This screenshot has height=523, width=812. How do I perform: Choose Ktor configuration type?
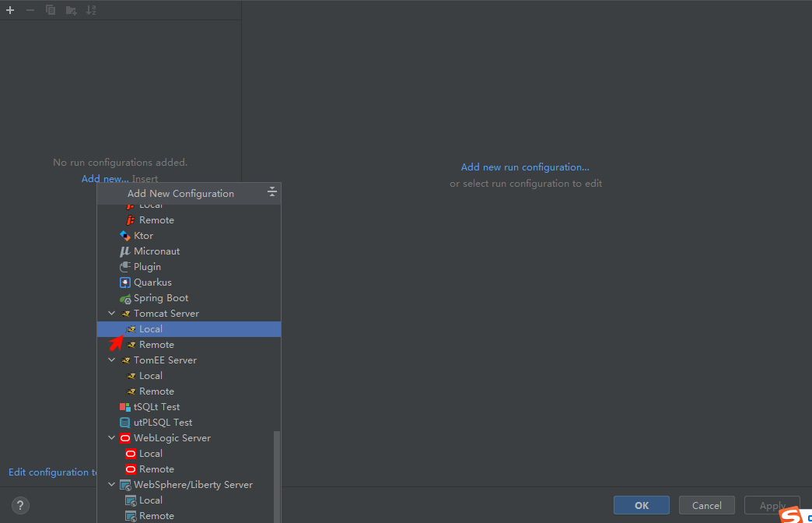pyautogui.click(x=188, y=235)
